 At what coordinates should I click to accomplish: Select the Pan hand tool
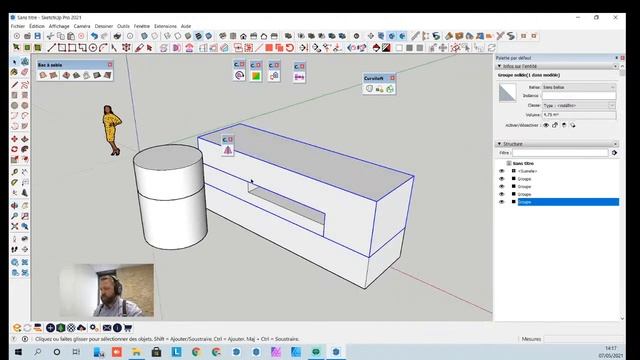(25, 205)
